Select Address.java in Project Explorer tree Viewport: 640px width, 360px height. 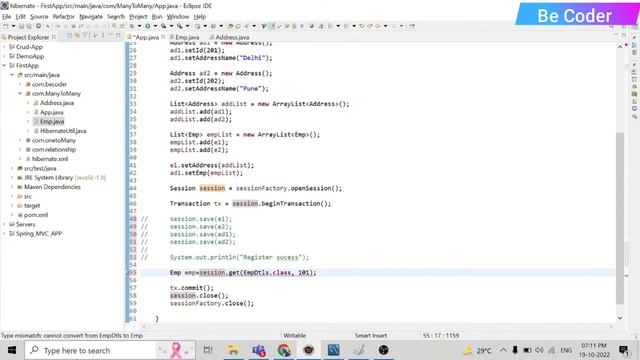57,103
